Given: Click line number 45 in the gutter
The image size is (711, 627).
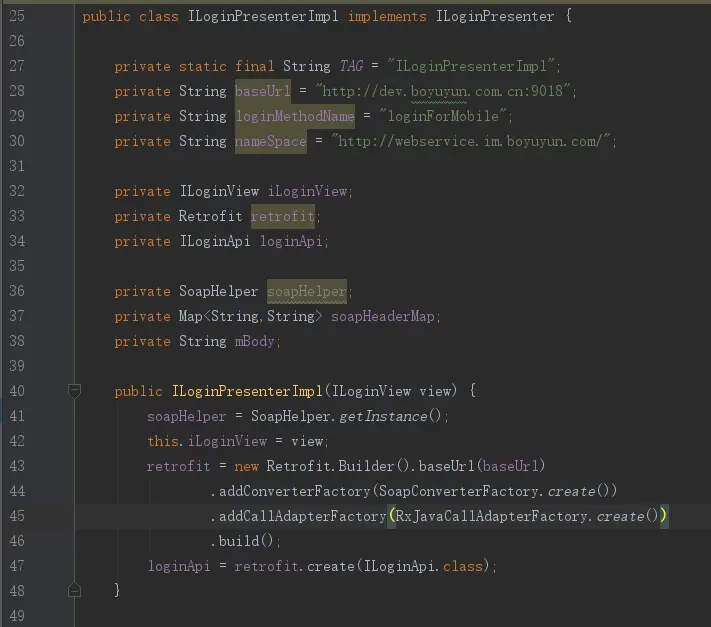Looking at the screenshot, I should [17, 515].
